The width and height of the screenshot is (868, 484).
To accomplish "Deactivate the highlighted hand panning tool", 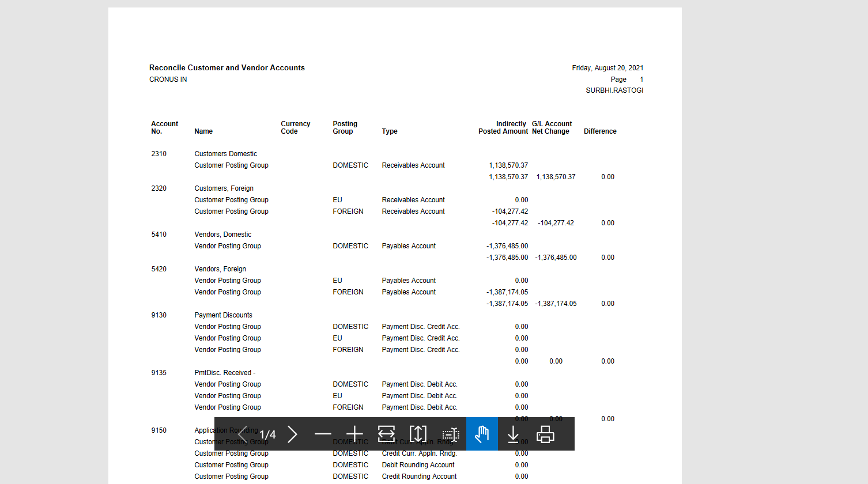I will coord(482,434).
